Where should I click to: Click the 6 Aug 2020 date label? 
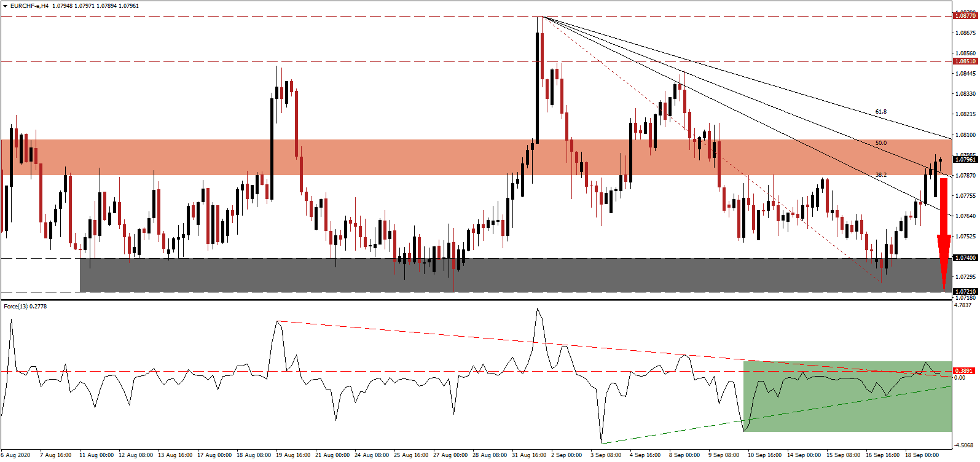click(17, 455)
